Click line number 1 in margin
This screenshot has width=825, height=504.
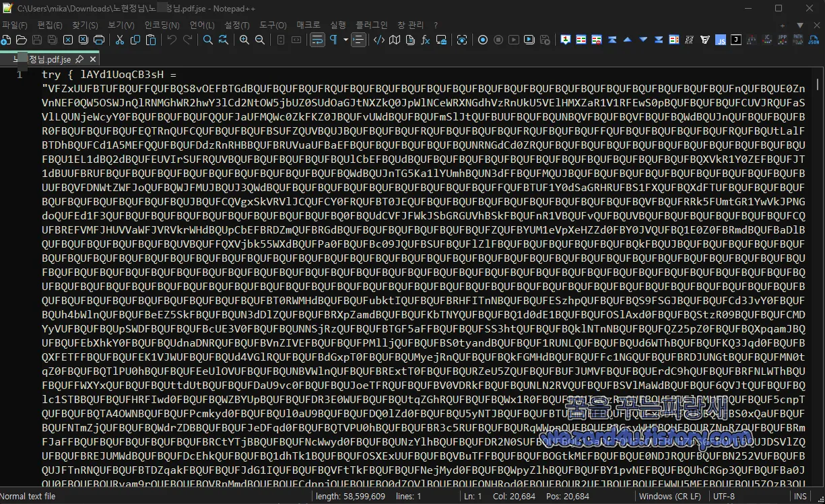pyautogui.click(x=20, y=75)
